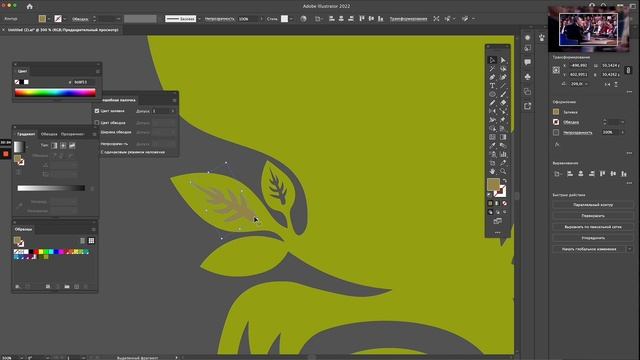The image size is (640, 360).
Task: Click vertical align bottom in Align section
Action: [x=624, y=174]
